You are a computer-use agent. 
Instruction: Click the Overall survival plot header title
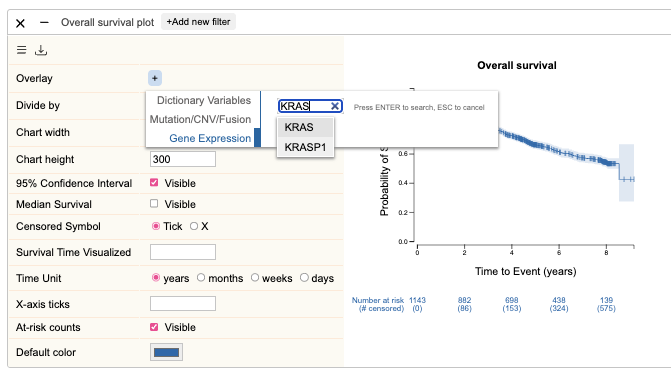point(107,22)
